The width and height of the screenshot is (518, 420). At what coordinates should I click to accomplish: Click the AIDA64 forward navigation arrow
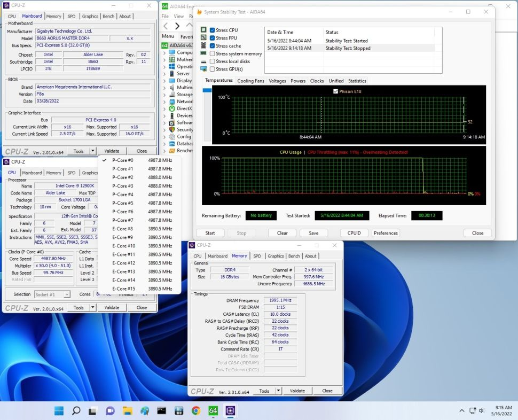(x=178, y=26)
